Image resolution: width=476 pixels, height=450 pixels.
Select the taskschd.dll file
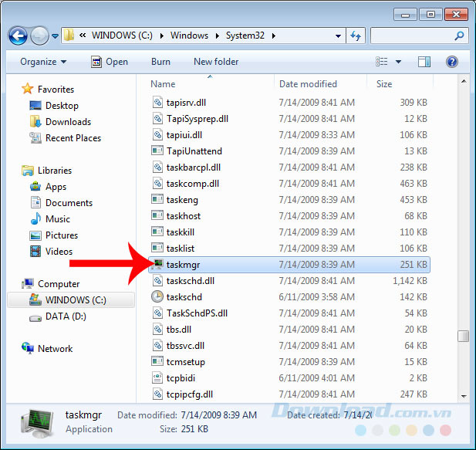coord(191,281)
